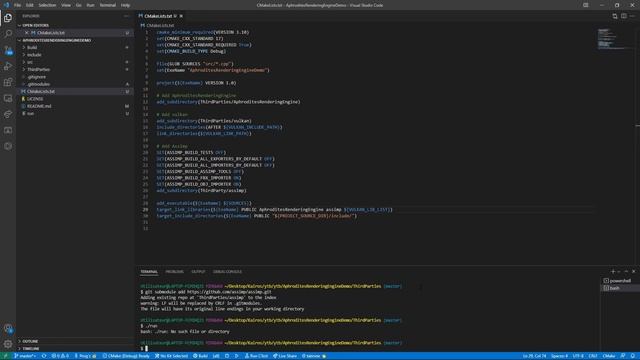Switch to the TERMINAL panel tab
Image resolution: width=640 pixels, height=360 pixels.
(x=149, y=272)
